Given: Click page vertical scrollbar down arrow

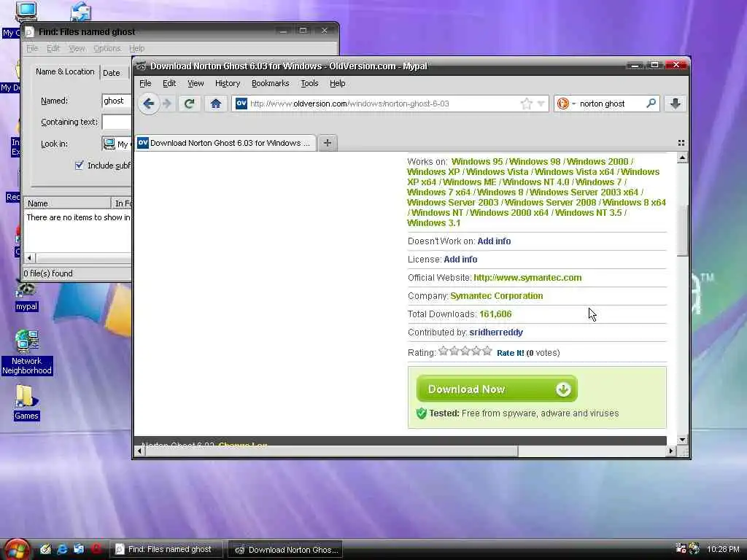Looking at the screenshot, I should click(x=682, y=440).
